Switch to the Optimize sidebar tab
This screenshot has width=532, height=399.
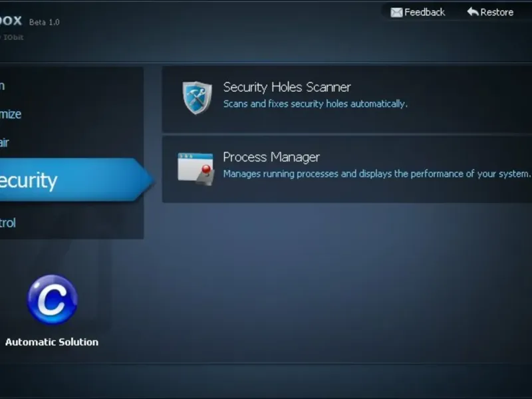click(11, 114)
